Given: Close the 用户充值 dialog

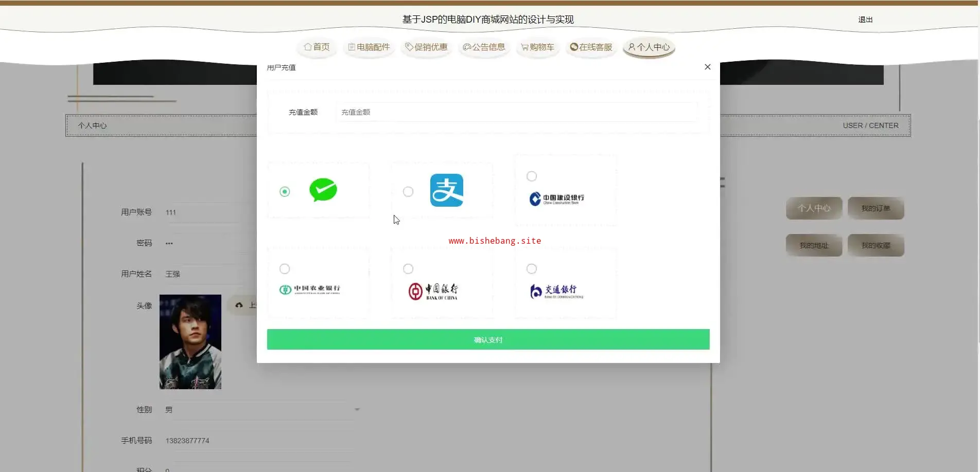Looking at the screenshot, I should (708, 67).
